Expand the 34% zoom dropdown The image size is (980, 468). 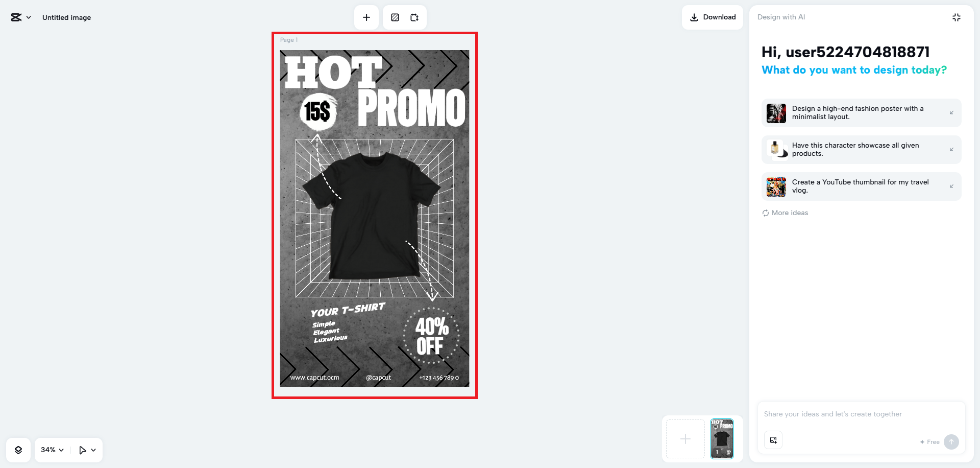coord(52,450)
